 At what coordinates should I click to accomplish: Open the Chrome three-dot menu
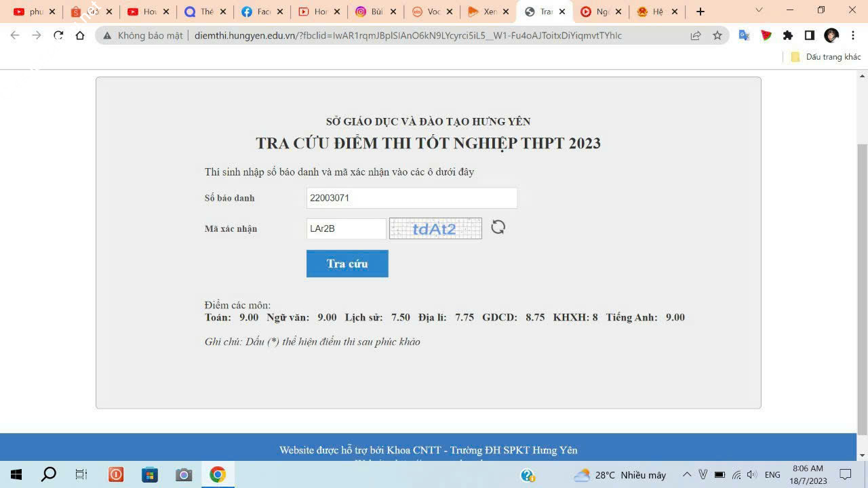pyautogui.click(x=853, y=36)
